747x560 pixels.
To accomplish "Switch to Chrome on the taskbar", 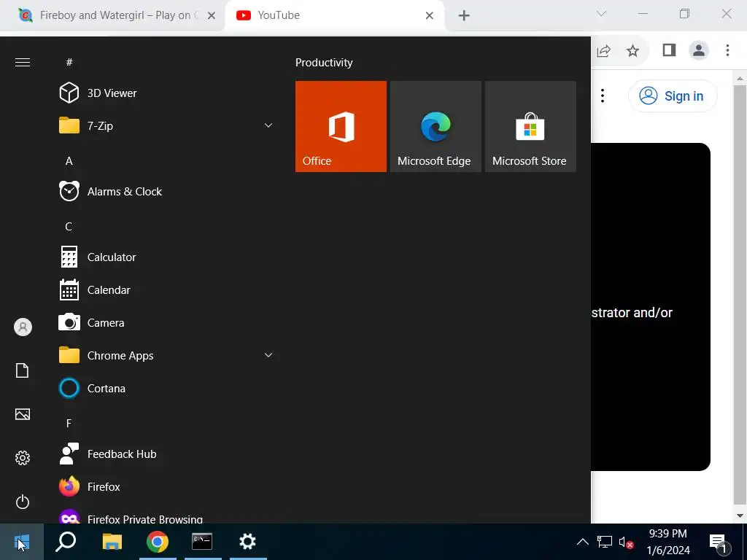I will pos(158,542).
